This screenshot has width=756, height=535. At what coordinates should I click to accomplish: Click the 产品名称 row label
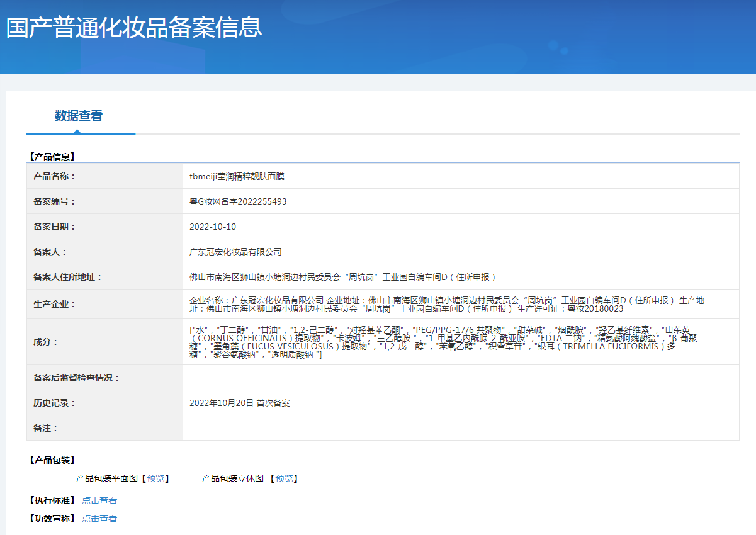tap(54, 176)
